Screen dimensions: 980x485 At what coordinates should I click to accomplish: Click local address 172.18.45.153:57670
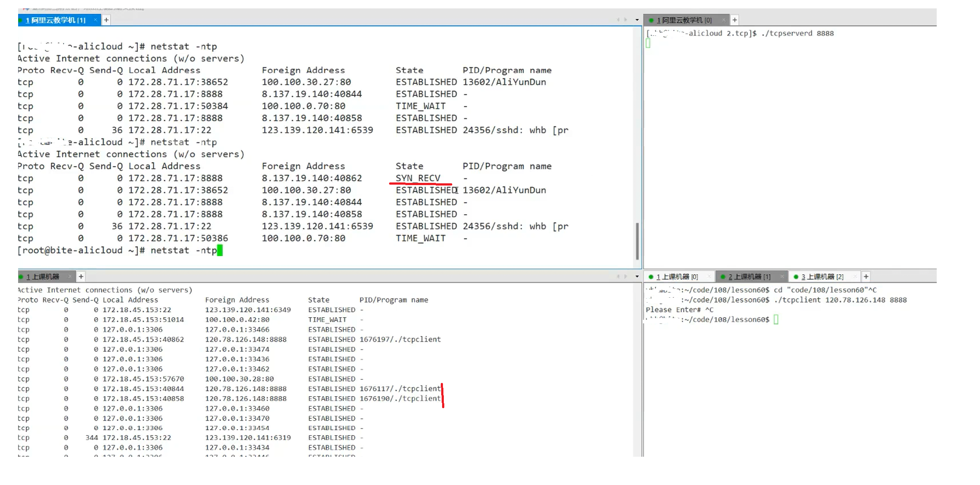143,379
